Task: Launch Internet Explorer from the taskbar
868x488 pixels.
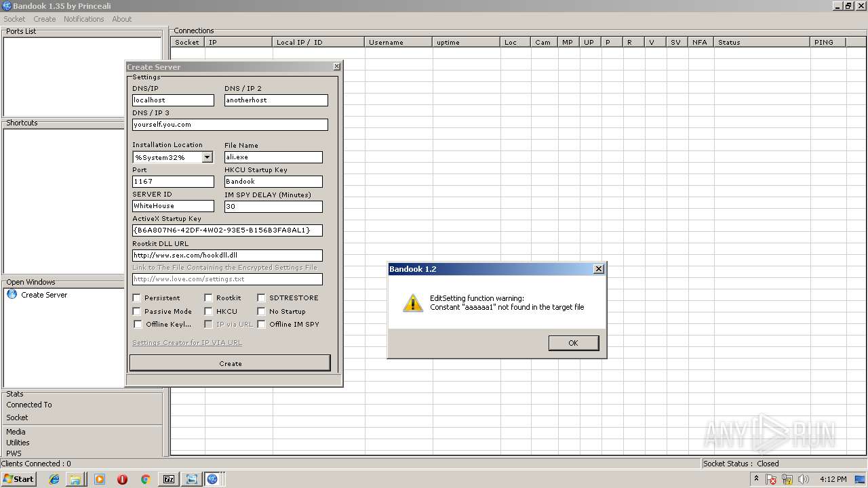Action: 54,479
